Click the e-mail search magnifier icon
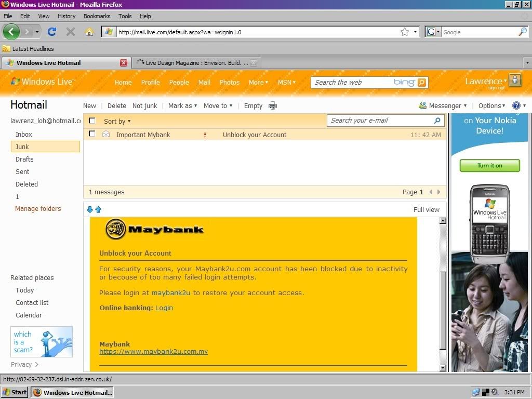Image resolution: width=532 pixels, height=399 pixels. coord(437,121)
